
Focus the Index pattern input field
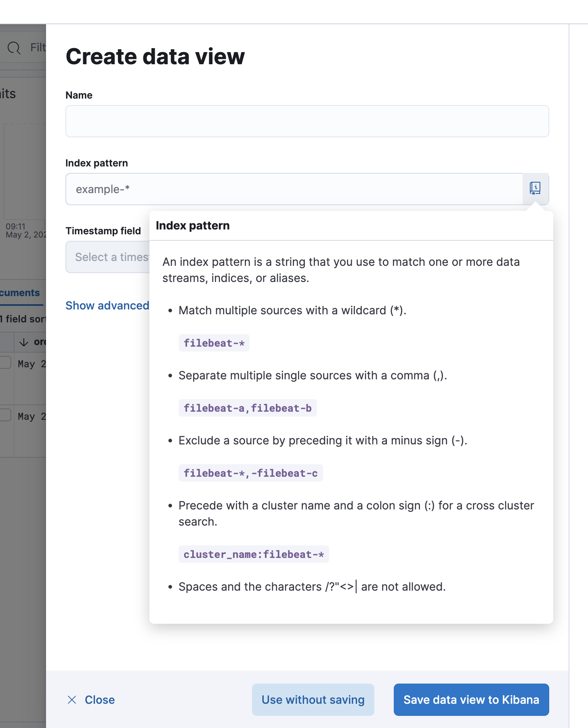(294, 189)
